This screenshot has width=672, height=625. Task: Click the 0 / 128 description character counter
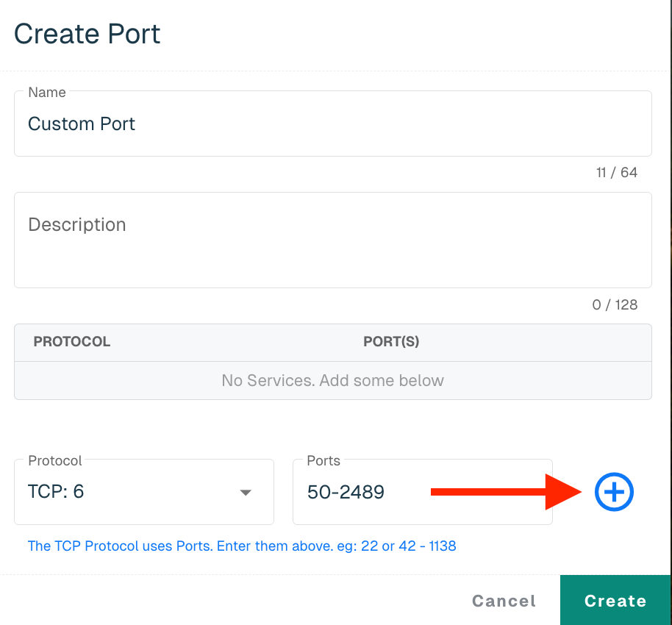coord(615,305)
